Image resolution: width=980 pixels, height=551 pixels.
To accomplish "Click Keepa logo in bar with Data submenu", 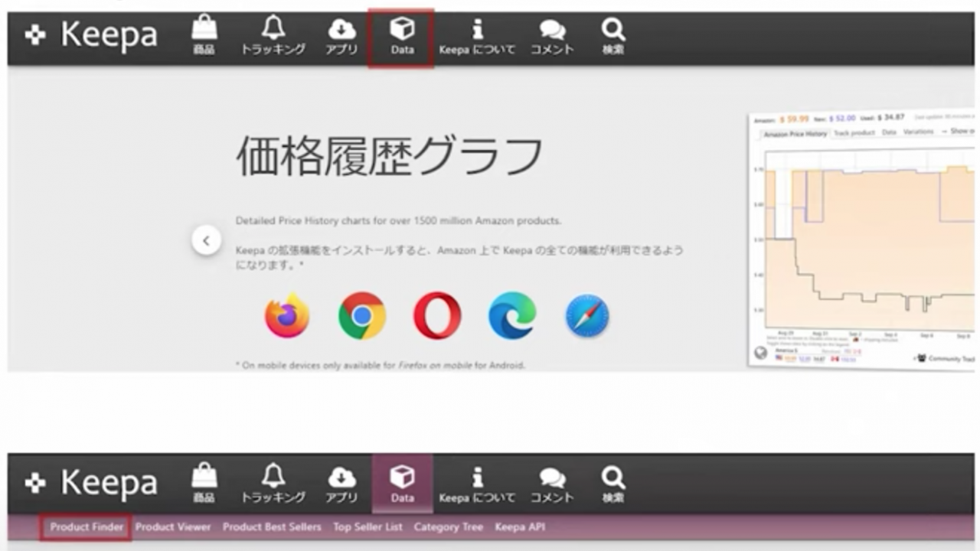I will pyautogui.click(x=91, y=483).
